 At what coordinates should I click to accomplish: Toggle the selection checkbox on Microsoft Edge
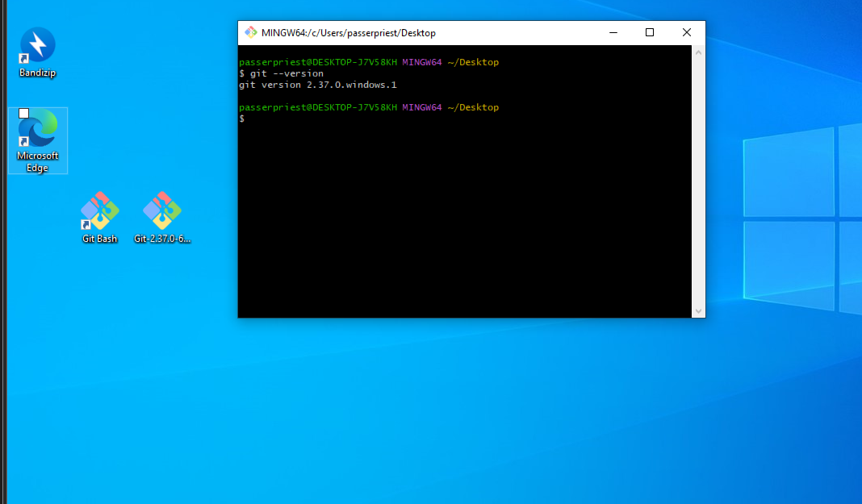tap(24, 113)
